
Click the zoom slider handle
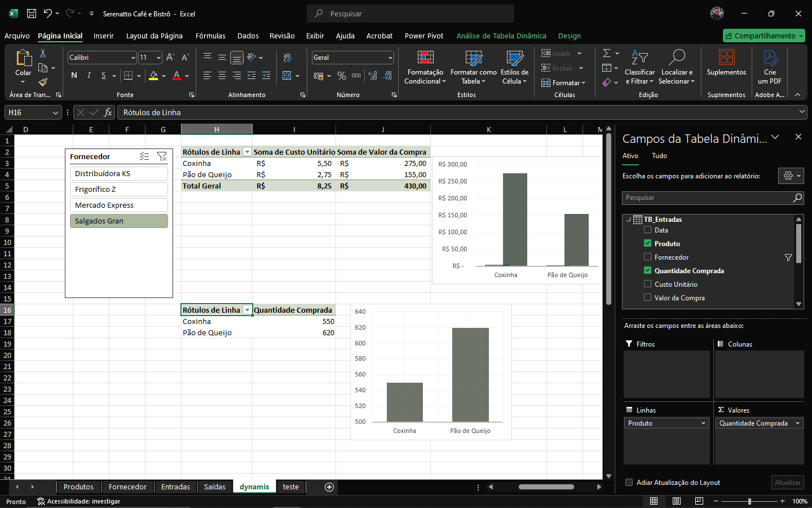tap(749, 501)
